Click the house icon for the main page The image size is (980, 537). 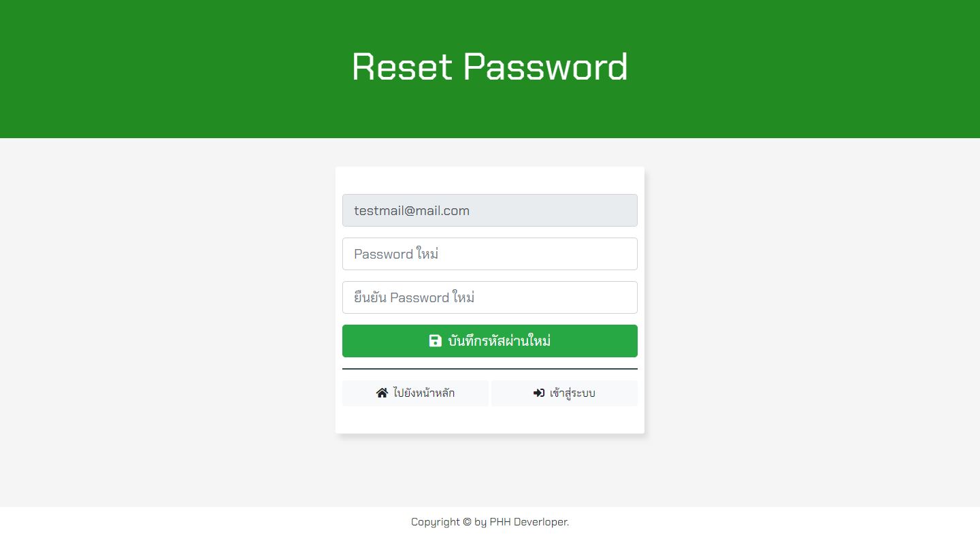[x=382, y=393]
